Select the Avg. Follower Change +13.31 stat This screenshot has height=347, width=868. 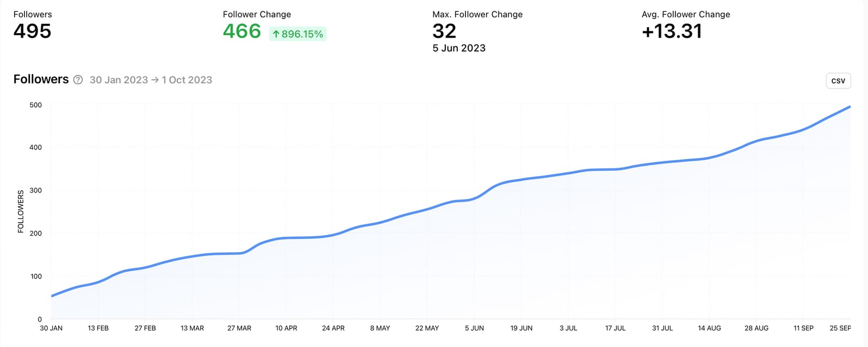point(672,31)
